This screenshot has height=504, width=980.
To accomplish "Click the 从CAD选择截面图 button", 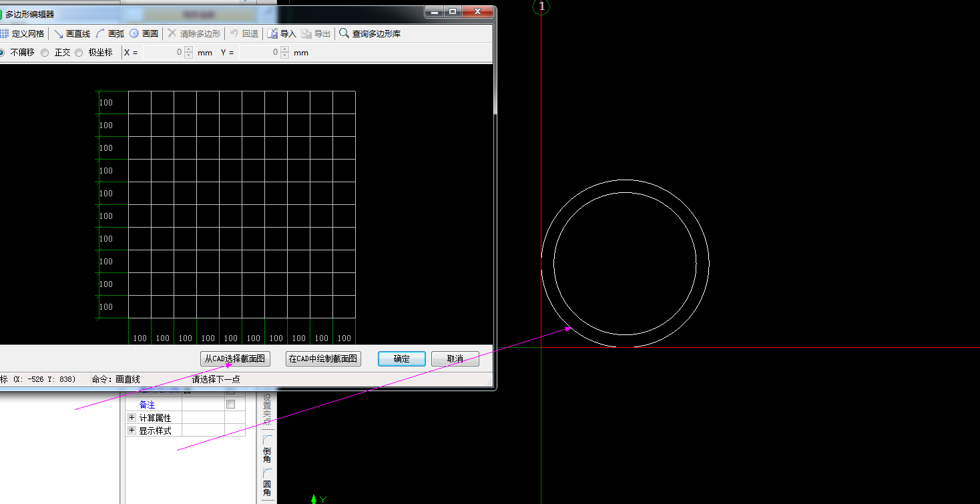I will [235, 358].
